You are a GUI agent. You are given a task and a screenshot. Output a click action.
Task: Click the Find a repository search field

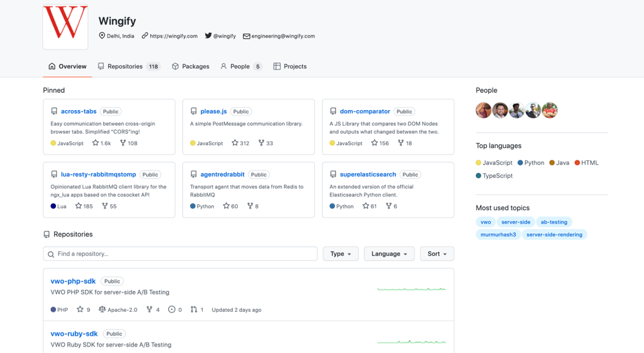pos(180,254)
